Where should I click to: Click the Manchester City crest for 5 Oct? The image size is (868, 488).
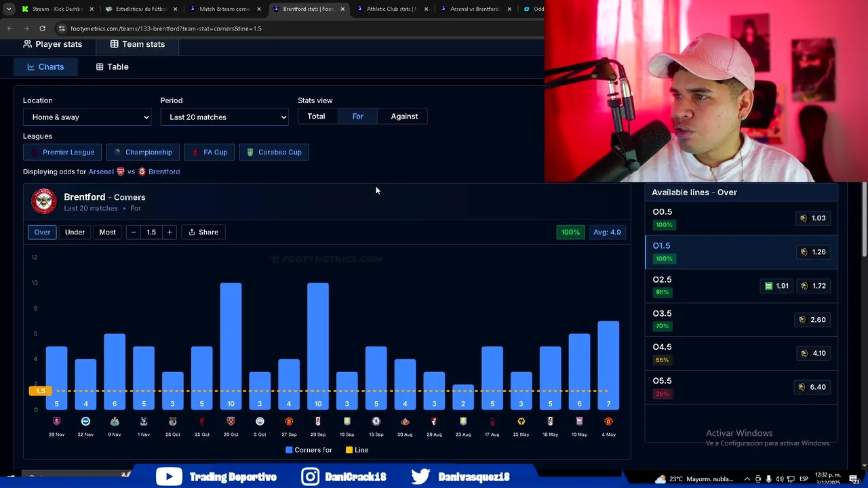(260, 421)
